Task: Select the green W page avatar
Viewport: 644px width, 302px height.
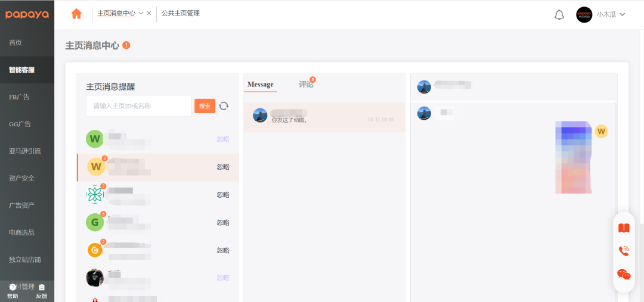Action: (95, 139)
